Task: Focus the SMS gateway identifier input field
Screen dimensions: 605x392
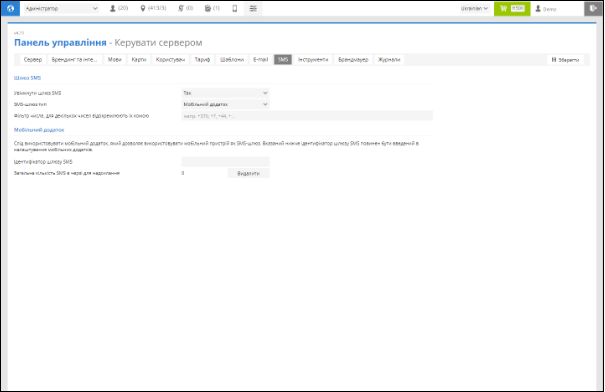Action: [x=225, y=162]
